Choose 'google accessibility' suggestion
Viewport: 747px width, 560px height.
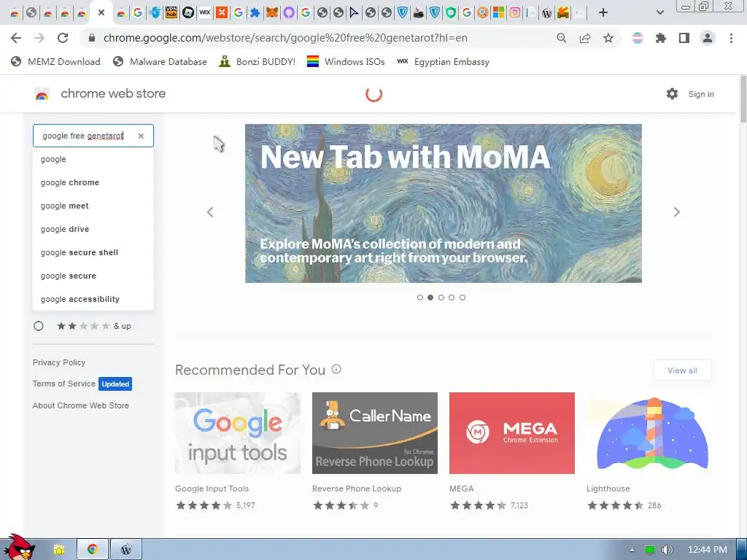point(93,299)
